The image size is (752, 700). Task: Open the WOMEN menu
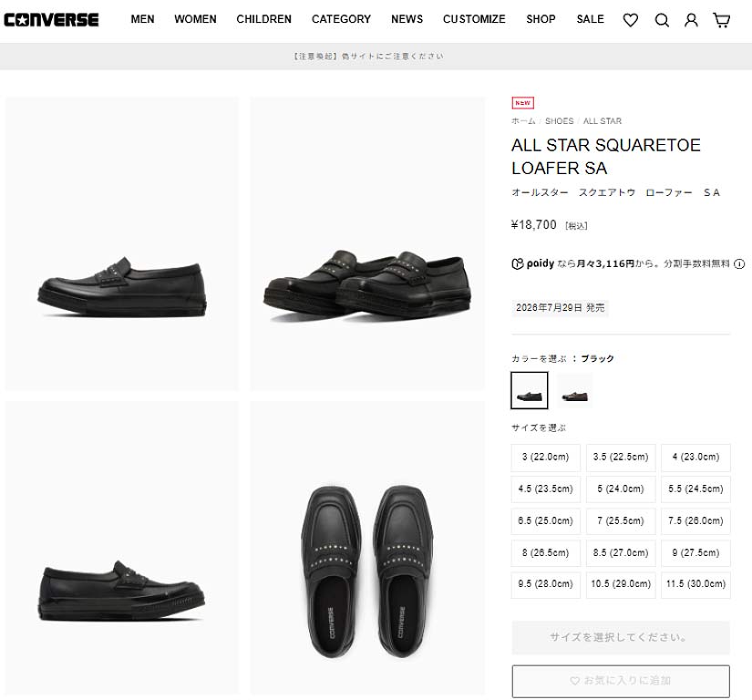[195, 19]
